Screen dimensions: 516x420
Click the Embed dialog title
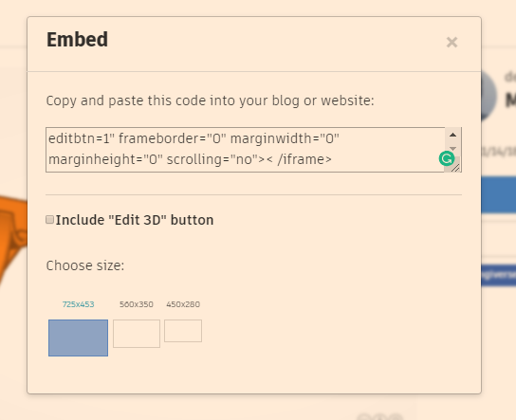(x=78, y=40)
